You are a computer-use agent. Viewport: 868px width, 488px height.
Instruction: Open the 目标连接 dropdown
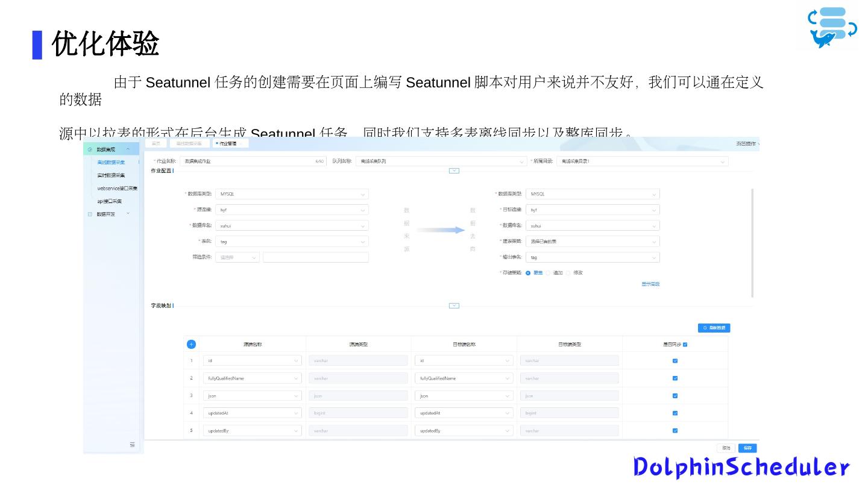[593, 210]
